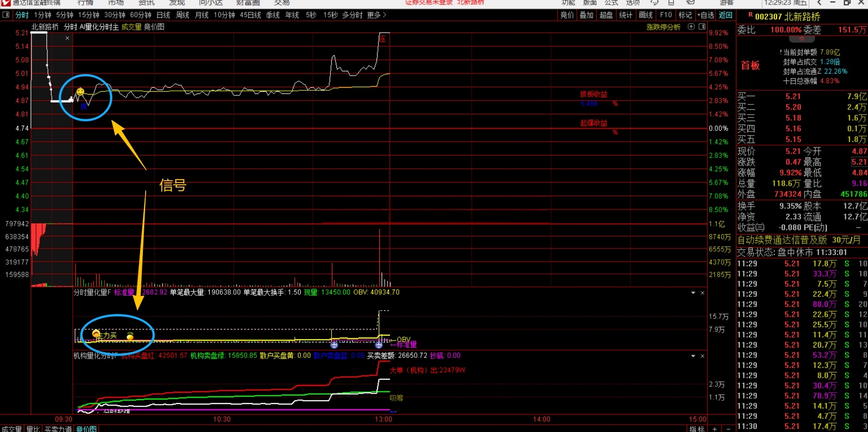The height and width of the screenshot is (432, 868).
Task: Click the 10:30 time marker on the axis
Action: [222, 419]
